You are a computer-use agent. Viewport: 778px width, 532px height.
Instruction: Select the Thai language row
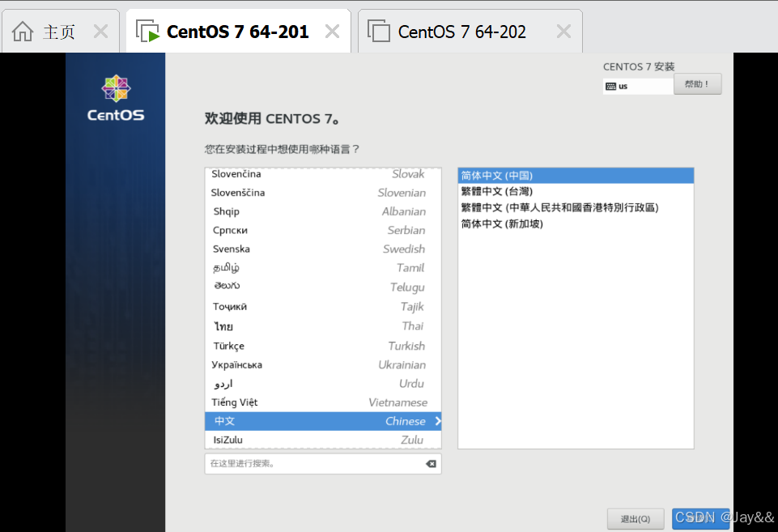pos(323,326)
